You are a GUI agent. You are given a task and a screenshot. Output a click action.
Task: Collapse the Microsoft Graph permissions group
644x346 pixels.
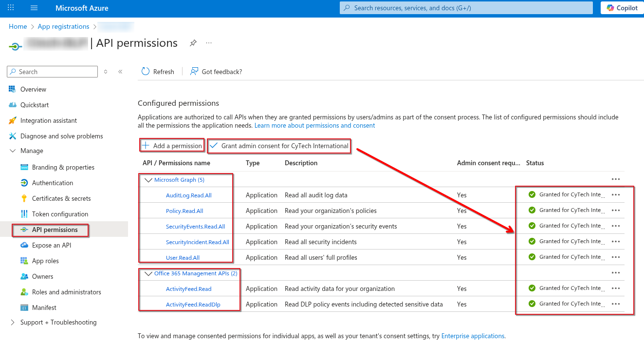148,180
